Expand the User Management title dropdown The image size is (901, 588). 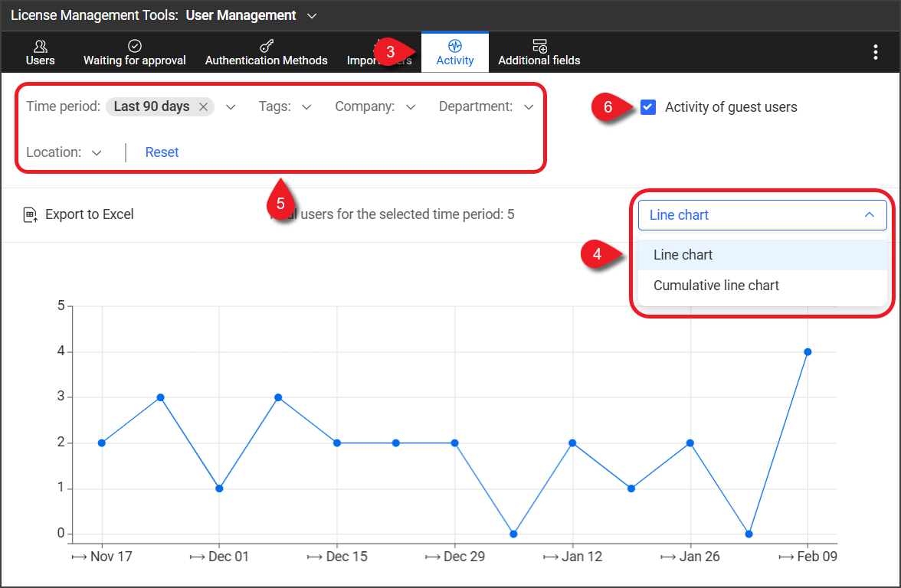point(311,15)
